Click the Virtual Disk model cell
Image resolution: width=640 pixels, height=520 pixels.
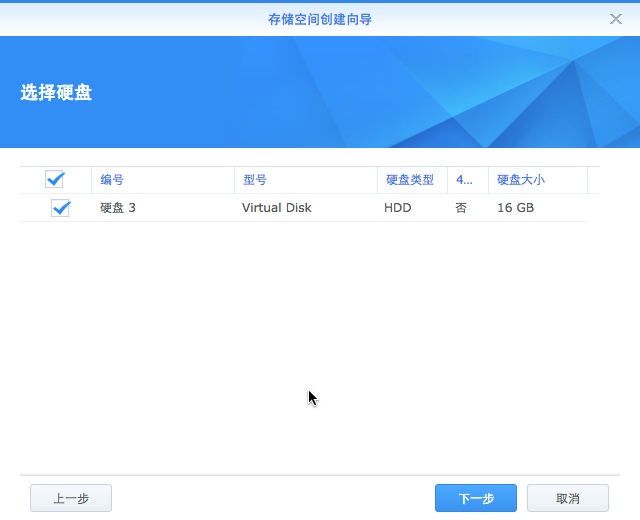[x=277, y=208]
